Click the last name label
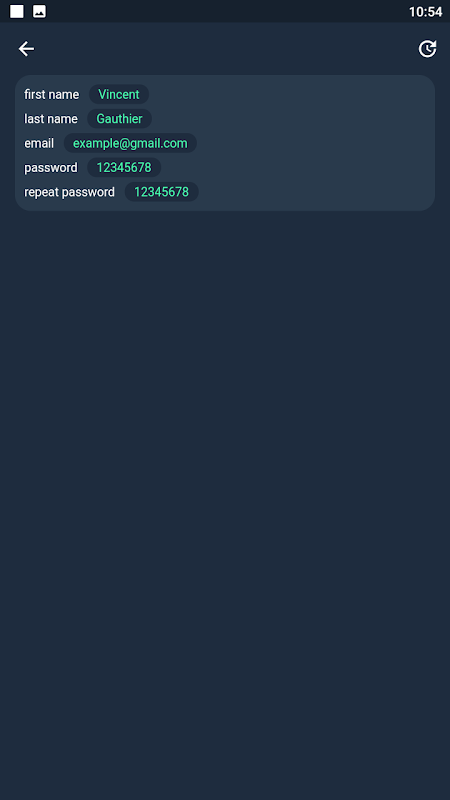This screenshot has width=450, height=800. [x=51, y=119]
